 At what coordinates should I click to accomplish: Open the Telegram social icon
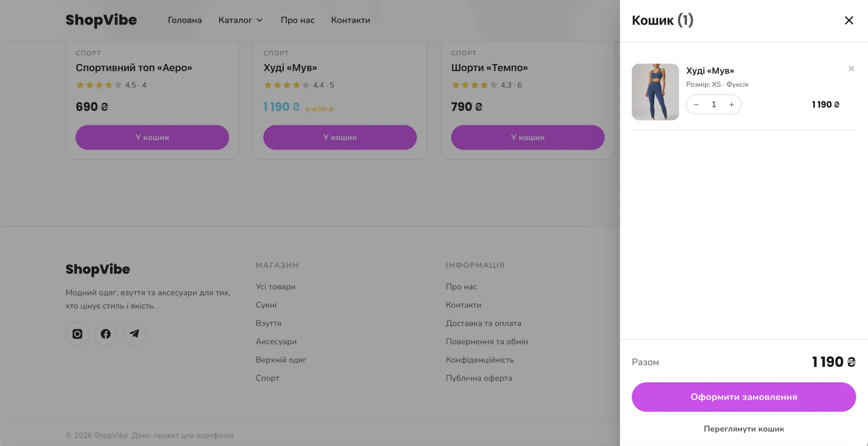point(134,334)
